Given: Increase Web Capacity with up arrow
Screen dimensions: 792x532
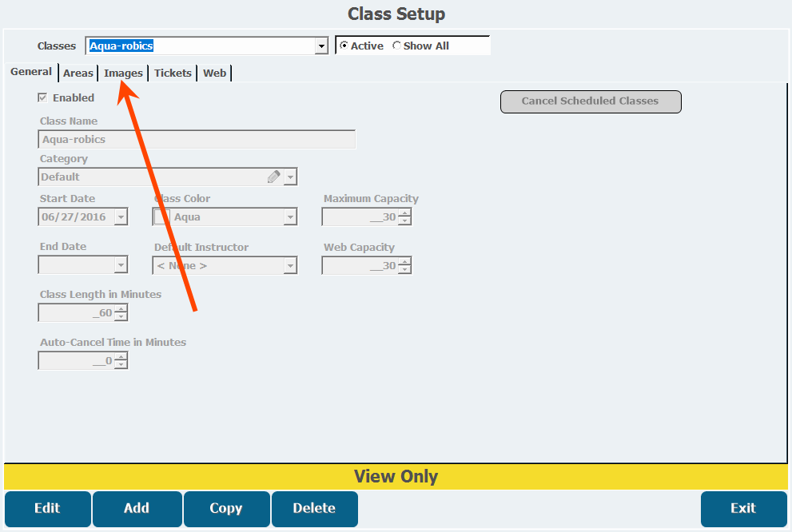Looking at the screenshot, I should (x=404, y=262).
